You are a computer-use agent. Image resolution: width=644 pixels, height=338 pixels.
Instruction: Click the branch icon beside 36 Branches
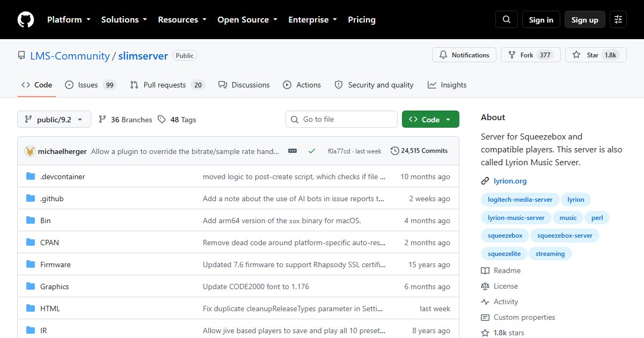103,120
